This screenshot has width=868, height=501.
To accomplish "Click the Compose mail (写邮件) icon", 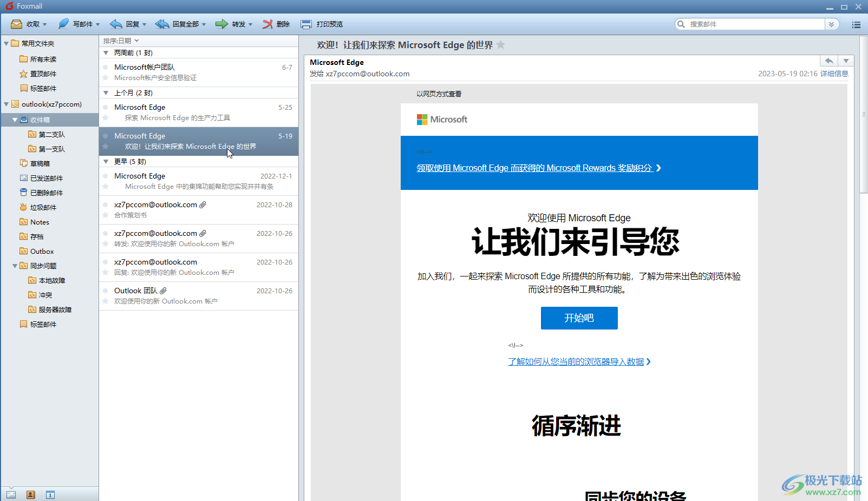I will coord(64,24).
